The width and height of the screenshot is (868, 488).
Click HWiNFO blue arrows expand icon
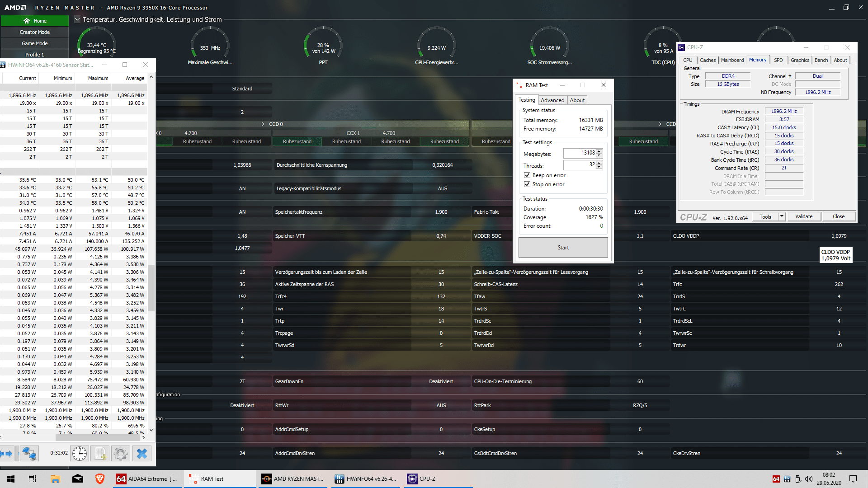coord(7,453)
